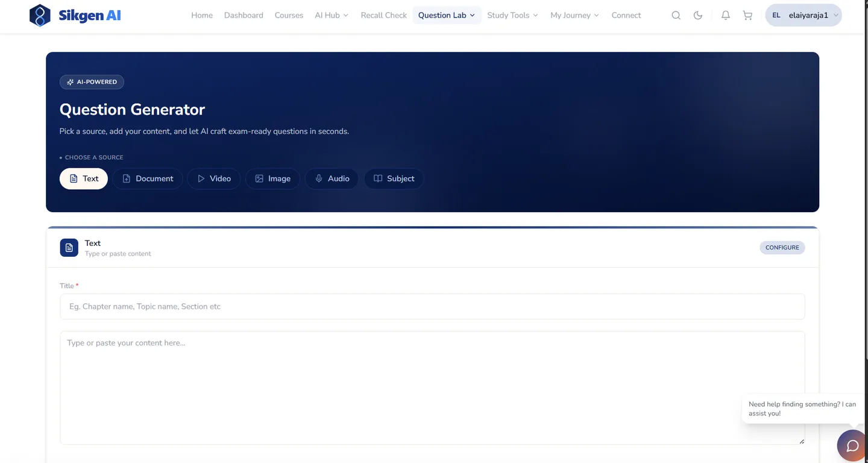Select the Subject source option

394,178
